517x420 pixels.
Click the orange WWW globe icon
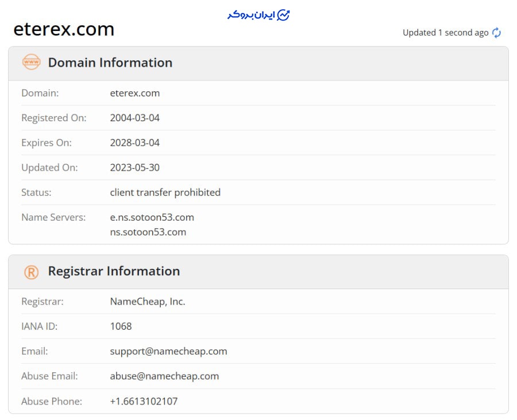[31, 62]
